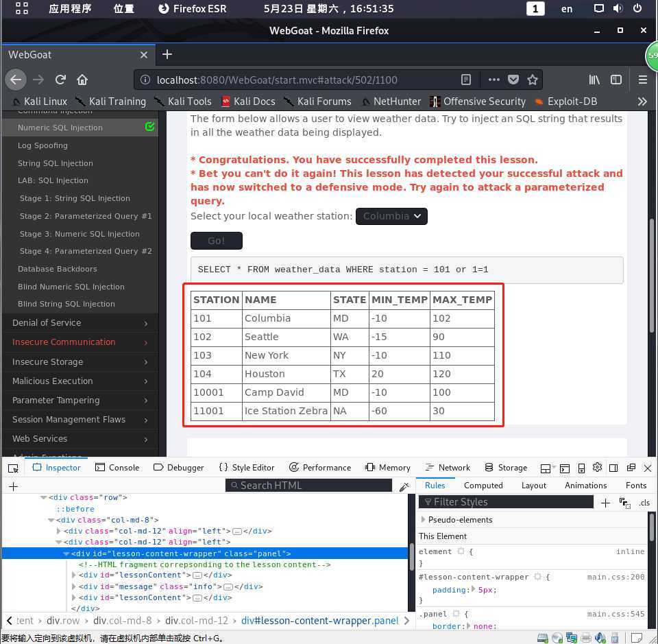Show more bookmarks chevron

point(642,102)
